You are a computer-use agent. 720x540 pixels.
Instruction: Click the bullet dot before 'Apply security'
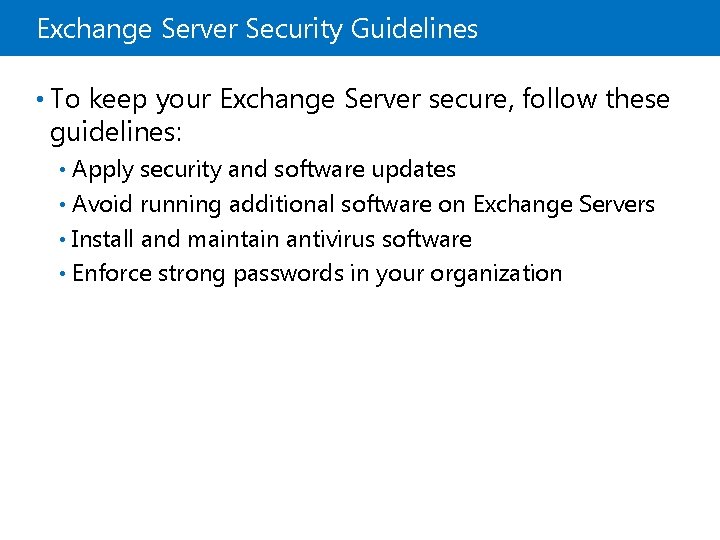pos(63,170)
